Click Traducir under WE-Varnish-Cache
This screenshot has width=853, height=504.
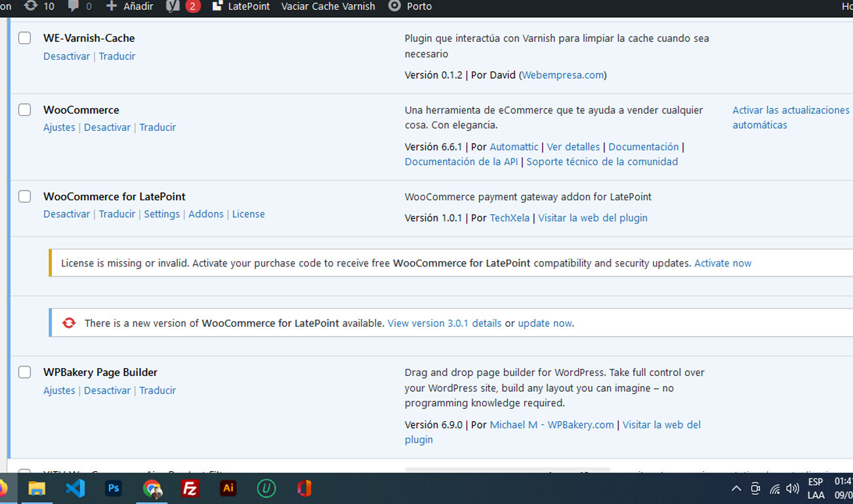(117, 56)
